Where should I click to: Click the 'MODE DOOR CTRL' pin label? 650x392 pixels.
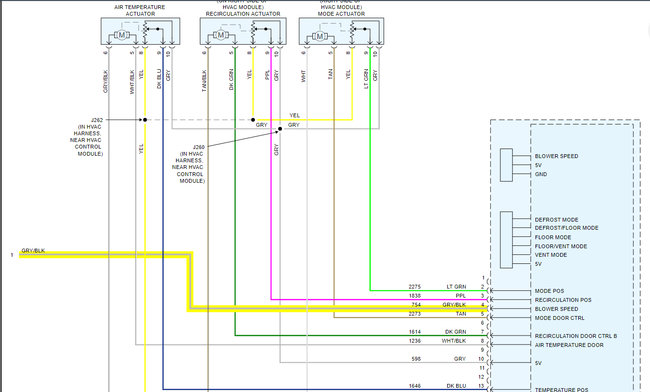(x=559, y=318)
